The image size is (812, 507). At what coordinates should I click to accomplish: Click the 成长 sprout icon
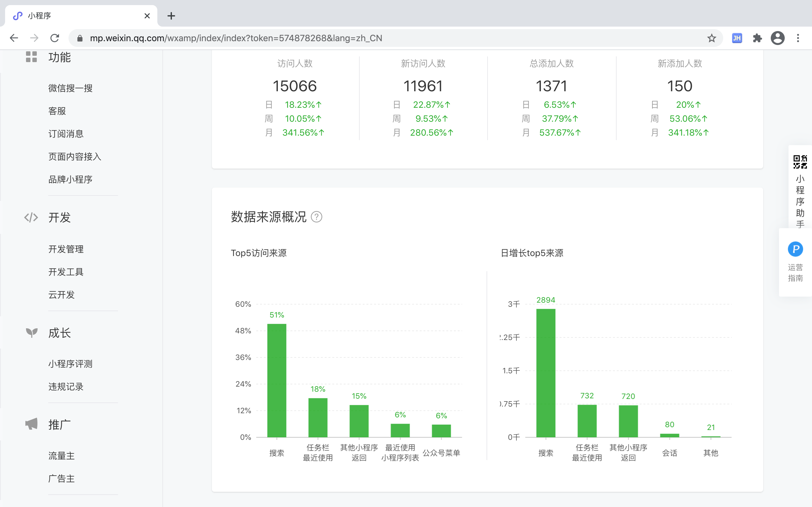coord(31,333)
